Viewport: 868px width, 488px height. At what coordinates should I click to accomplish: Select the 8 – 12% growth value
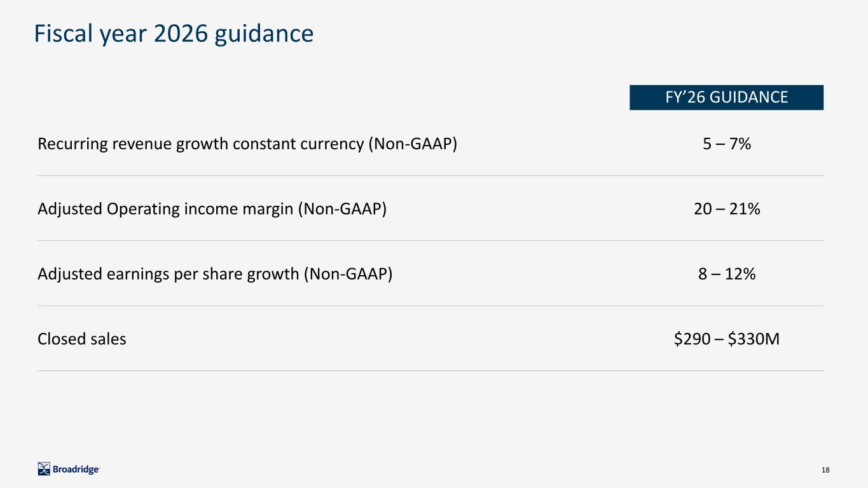[x=727, y=274]
